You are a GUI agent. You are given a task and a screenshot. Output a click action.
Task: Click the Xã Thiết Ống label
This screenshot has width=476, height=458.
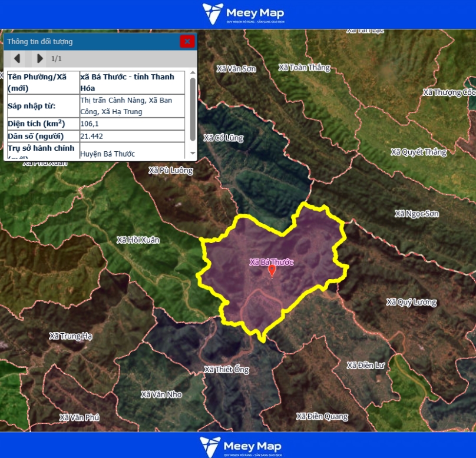coord(226,370)
